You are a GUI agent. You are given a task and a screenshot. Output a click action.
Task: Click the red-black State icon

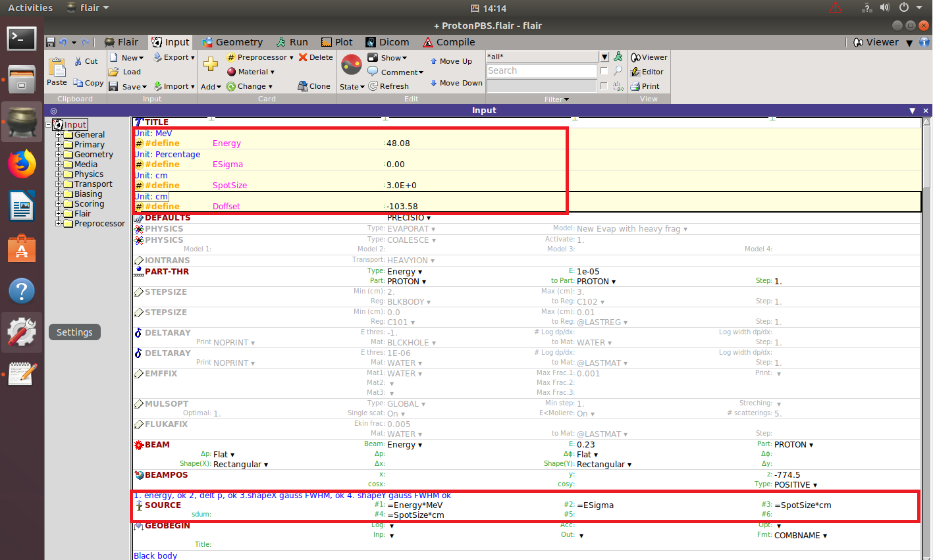click(352, 65)
